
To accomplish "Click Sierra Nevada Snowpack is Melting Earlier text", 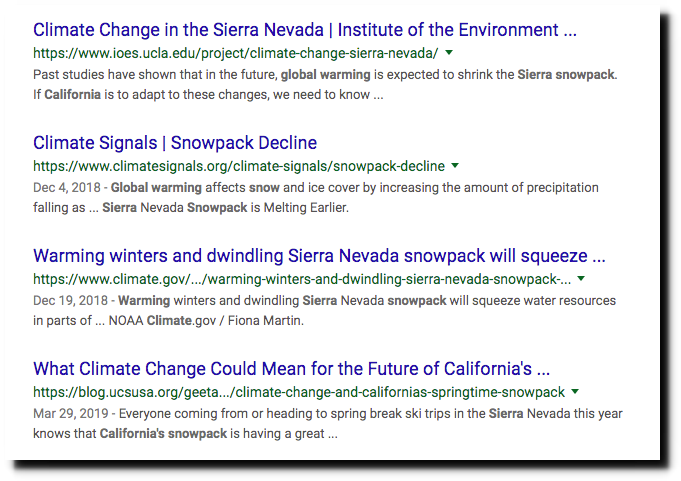I will pyautogui.click(x=225, y=208).
